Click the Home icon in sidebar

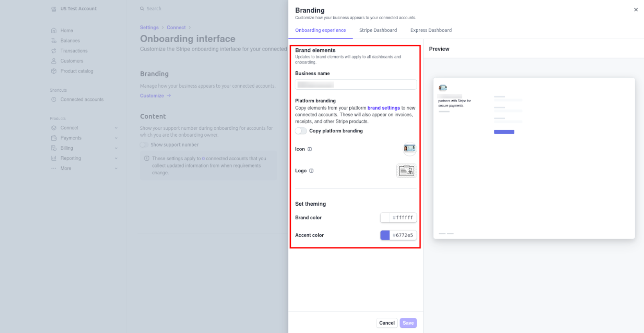54,31
